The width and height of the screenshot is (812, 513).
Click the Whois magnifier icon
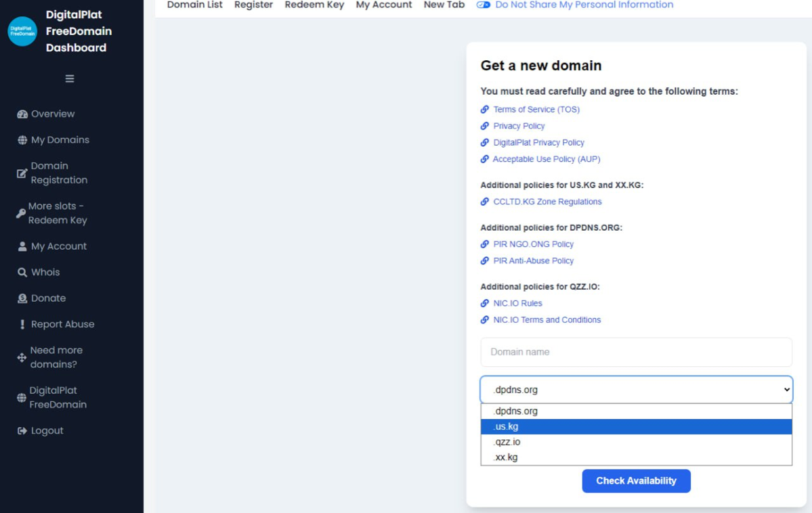[x=22, y=272]
